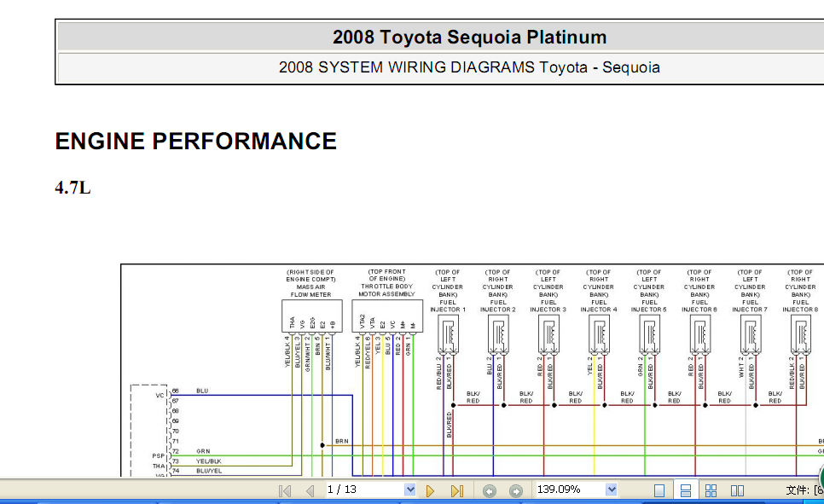
Task: Click the BLU wire label at pin 66
Action: [202, 391]
